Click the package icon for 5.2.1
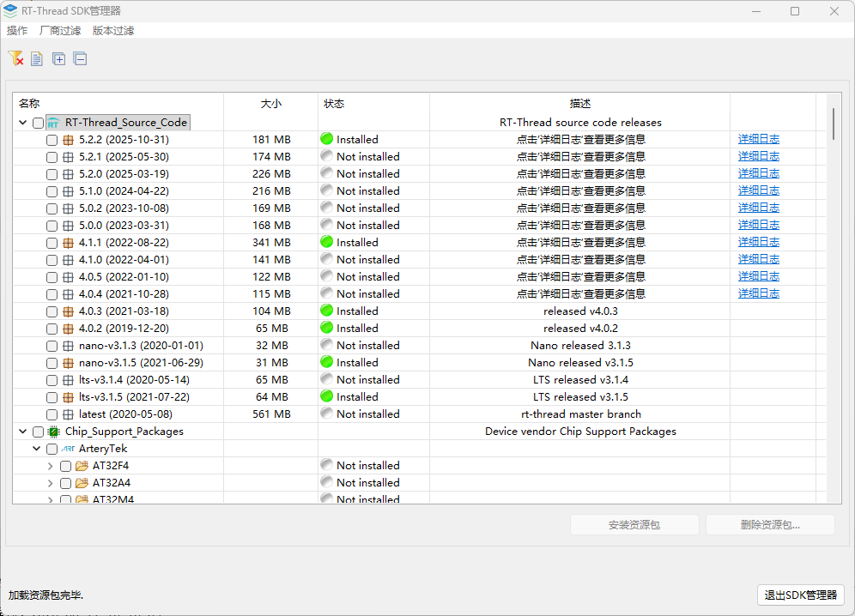The image size is (855, 616). point(68,158)
